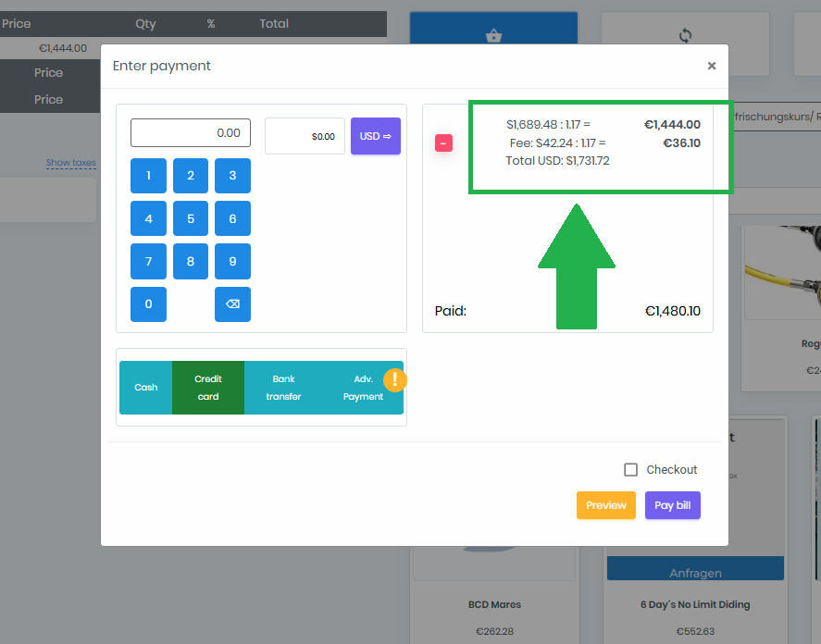Image resolution: width=821 pixels, height=644 pixels.
Task: Tap keypad digit 3
Action: click(232, 176)
